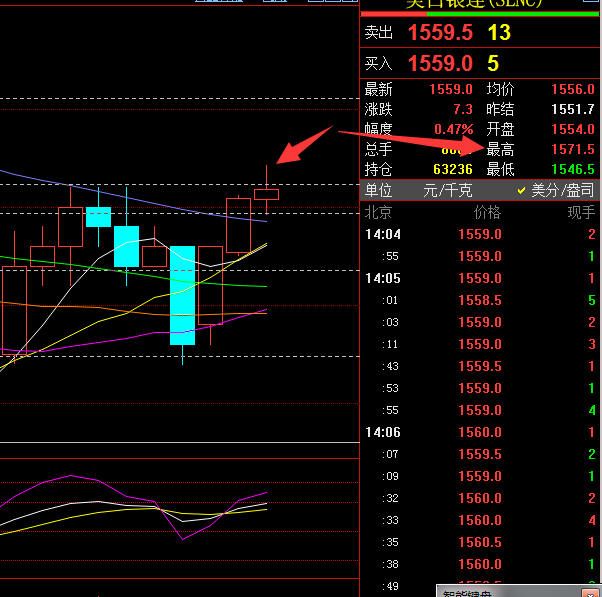602x597 pixels.
Task: Click the 北京 time column header
Action: [x=379, y=212]
